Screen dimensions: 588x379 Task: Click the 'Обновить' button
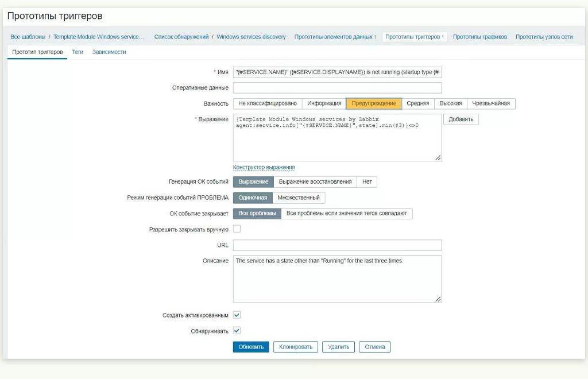click(x=251, y=347)
